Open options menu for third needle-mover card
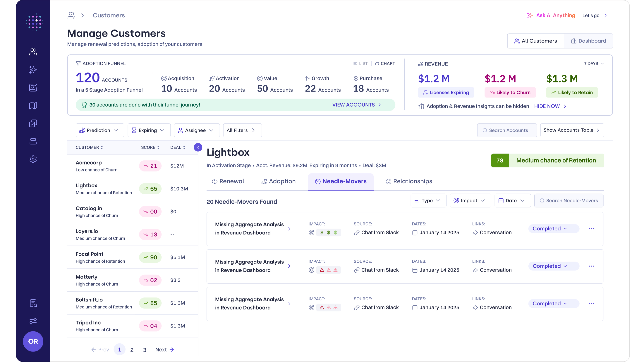The width and height of the screenshot is (644, 362). click(591, 304)
